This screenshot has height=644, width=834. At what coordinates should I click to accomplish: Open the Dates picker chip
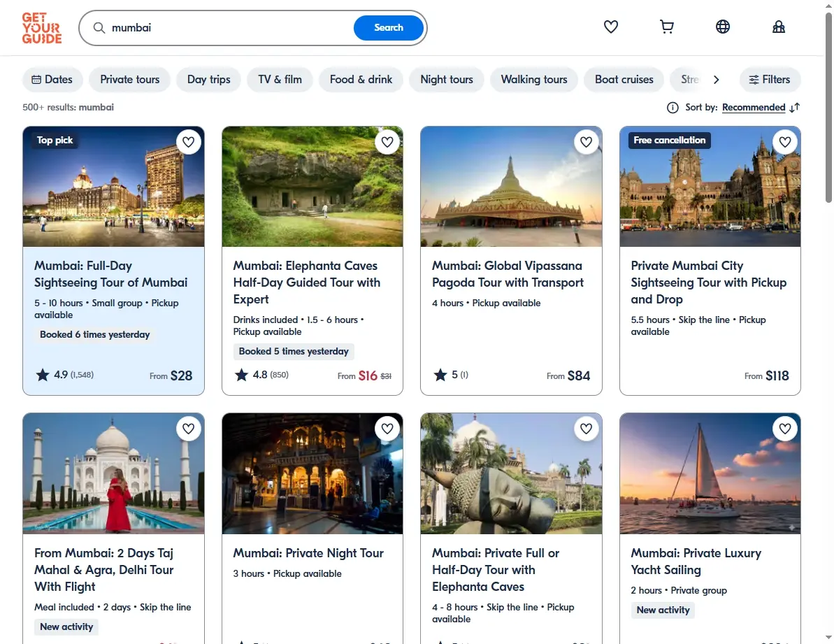pyautogui.click(x=52, y=80)
